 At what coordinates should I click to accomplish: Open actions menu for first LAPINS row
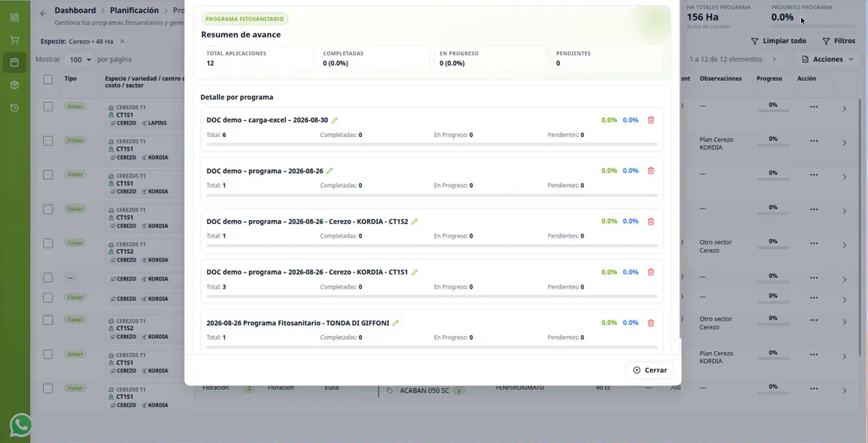814,106
